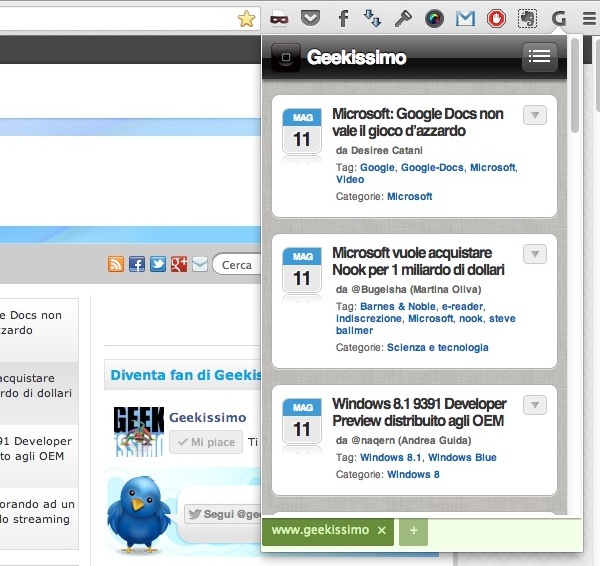Click the Facebook extension icon in toolbar

[344, 18]
